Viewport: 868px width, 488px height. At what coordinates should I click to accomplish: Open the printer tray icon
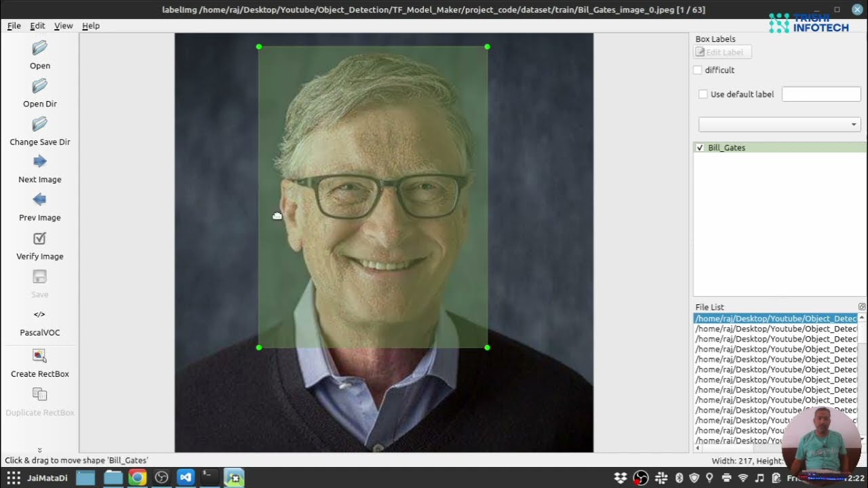pyautogui.click(x=726, y=478)
